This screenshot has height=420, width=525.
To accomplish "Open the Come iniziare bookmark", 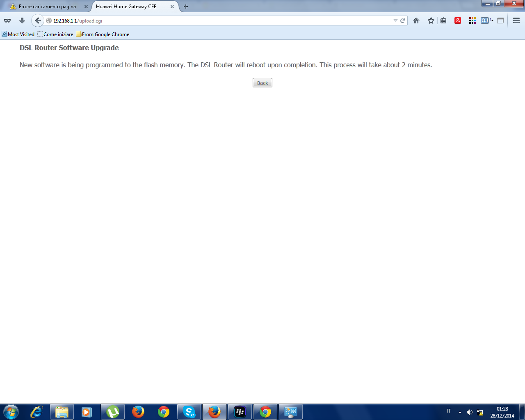I will 55,34.
